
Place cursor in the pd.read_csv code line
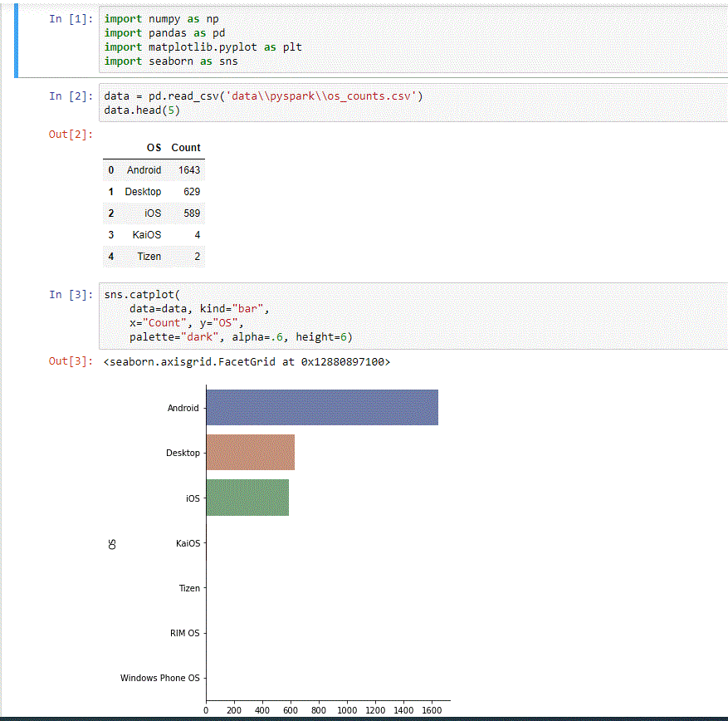coord(263,96)
